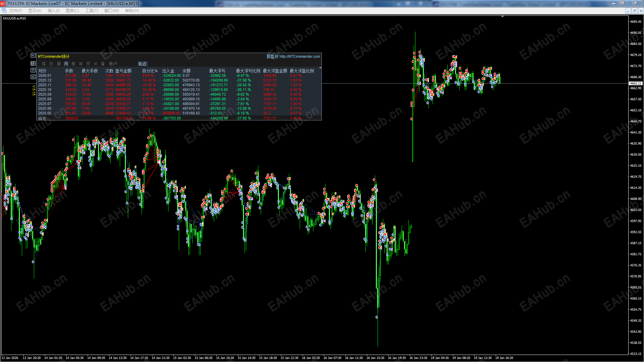Switch to the 日 daily tab
The height and width of the screenshot is (362, 644).
pyautogui.click(x=51, y=64)
